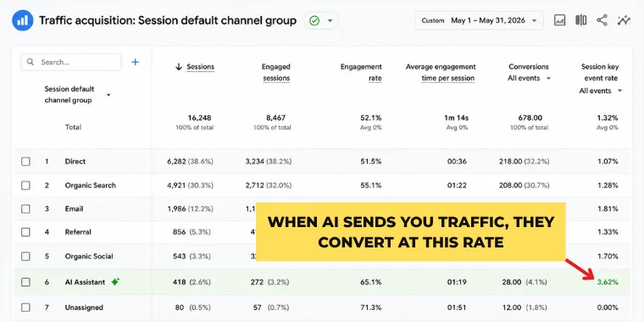The height and width of the screenshot is (322, 644).
Task: Sort by Engagement rate column
Action: click(x=361, y=72)
